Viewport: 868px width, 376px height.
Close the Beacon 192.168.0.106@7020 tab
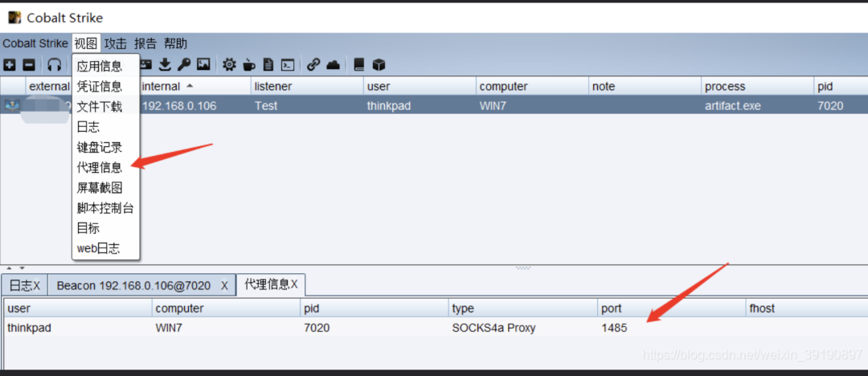224,286
